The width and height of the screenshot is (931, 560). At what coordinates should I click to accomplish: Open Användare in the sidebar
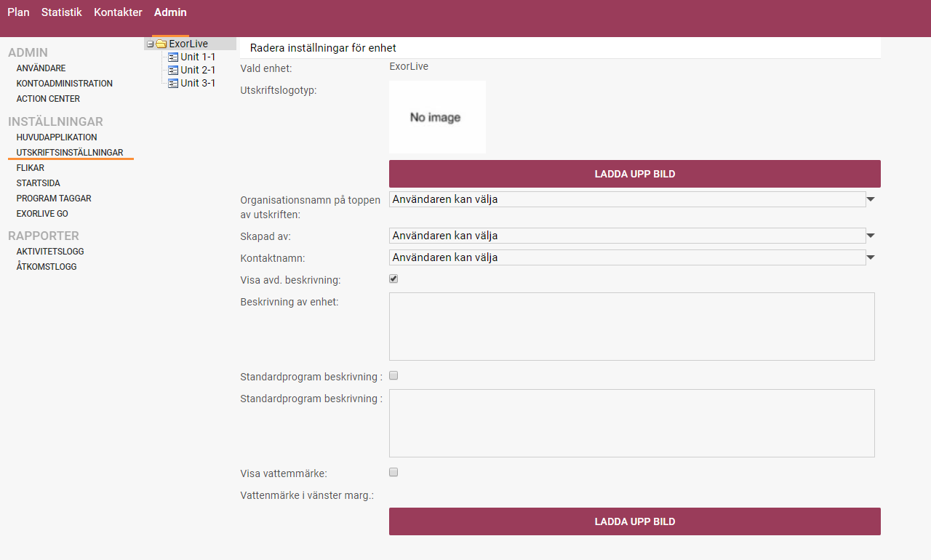[41, 68]
